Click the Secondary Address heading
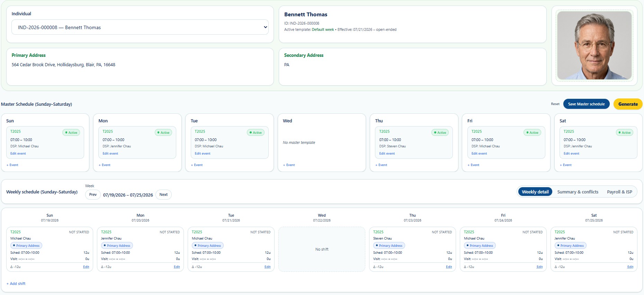644x295 pixels. (304, 55)
